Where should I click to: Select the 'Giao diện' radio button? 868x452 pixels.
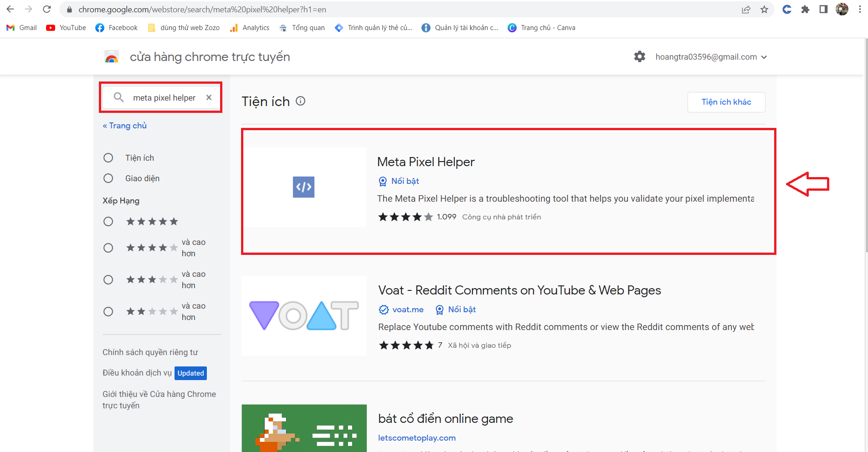(x=108, y=178)
